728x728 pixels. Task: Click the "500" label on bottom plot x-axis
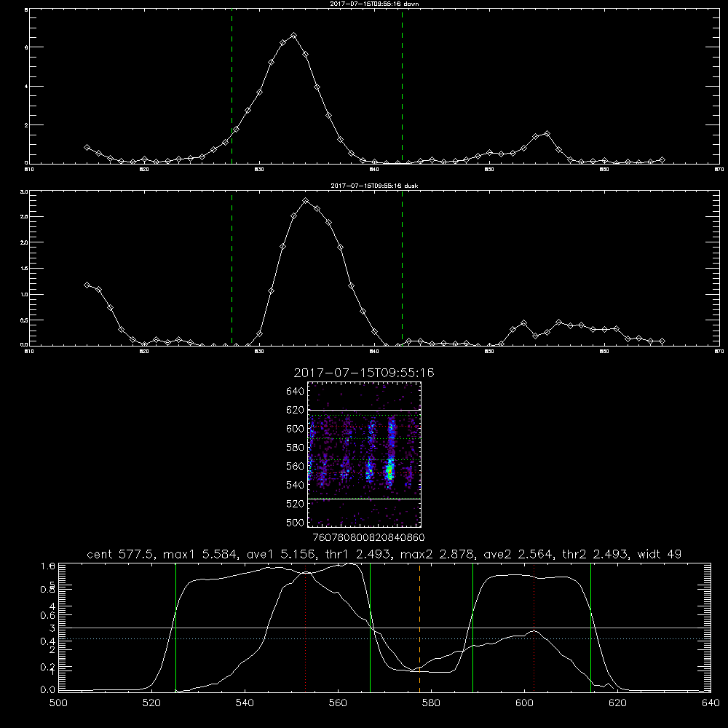[58, 703]
